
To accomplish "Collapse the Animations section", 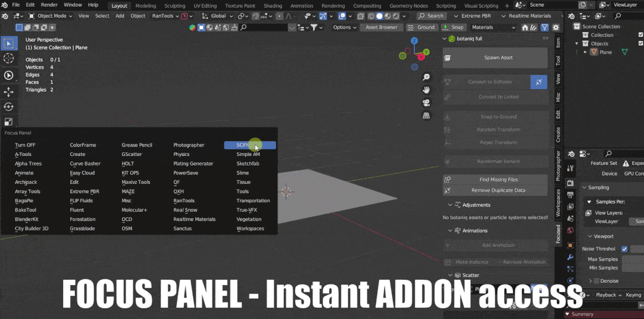I will [x=450, y=231].
